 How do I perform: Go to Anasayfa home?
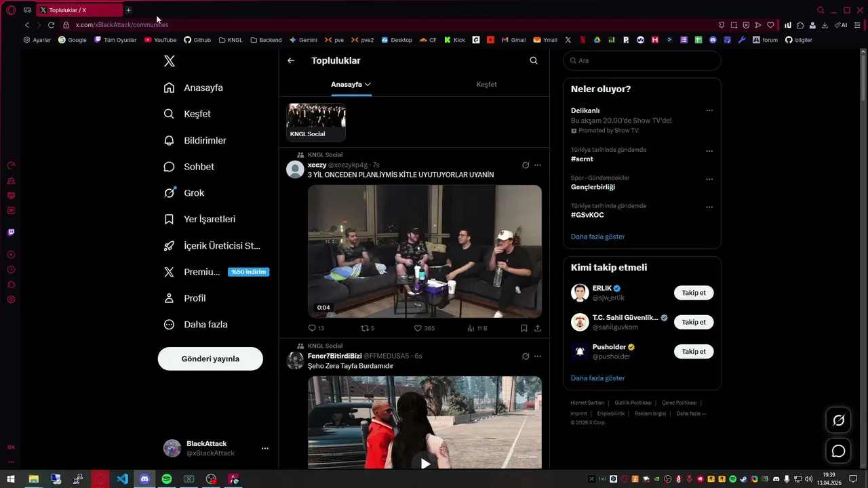(x=194, y=87)
